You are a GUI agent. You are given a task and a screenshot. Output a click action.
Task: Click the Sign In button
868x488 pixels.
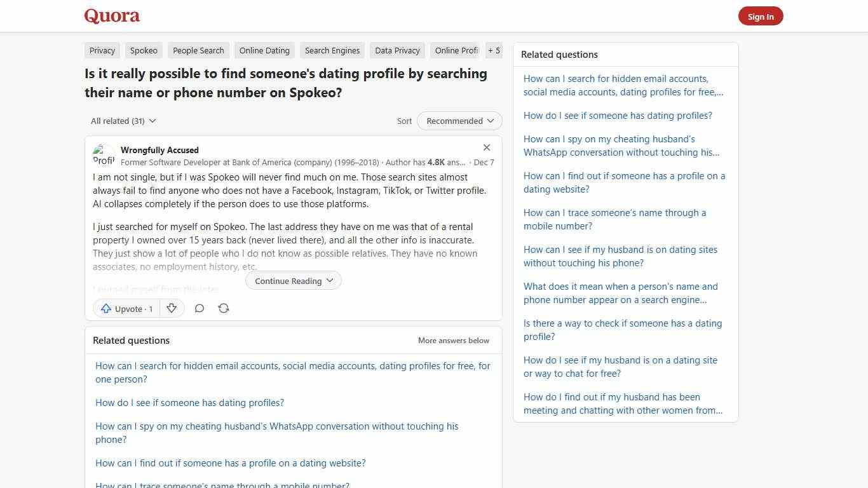(761, 16)
